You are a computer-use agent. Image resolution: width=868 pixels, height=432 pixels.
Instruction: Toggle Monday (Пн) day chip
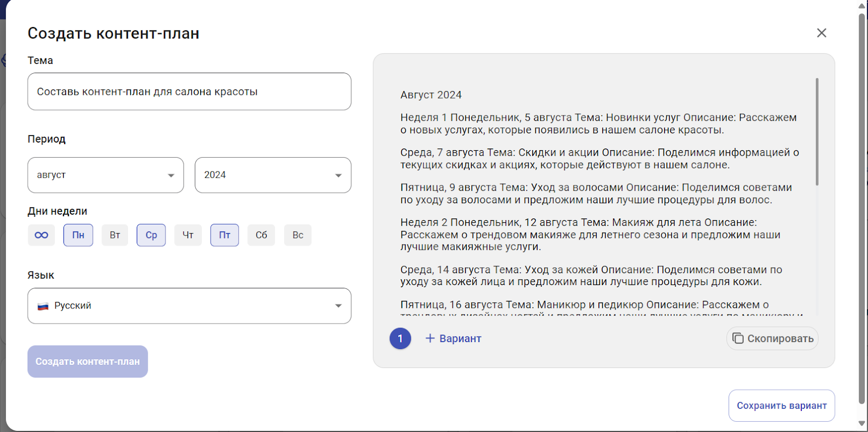[x=78, y=235]
